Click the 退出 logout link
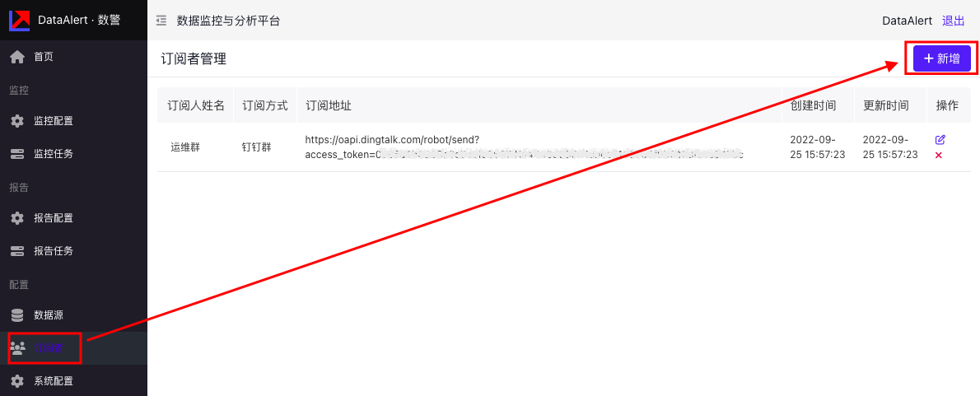980x396 pixels. [x=954, y=21]
